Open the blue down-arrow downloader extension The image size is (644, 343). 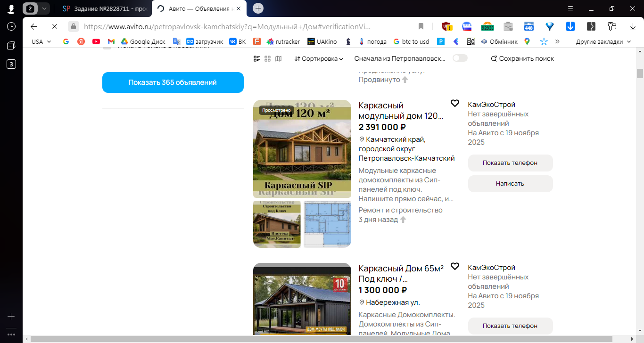(570, 26)
